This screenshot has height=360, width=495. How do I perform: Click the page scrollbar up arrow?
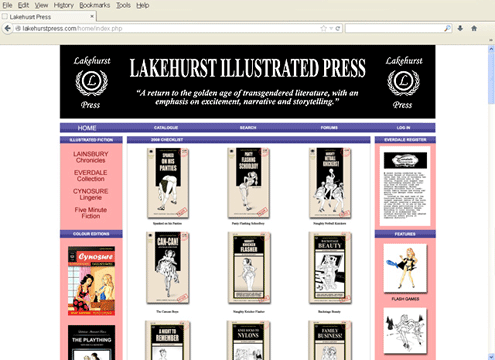pos(491,49)
